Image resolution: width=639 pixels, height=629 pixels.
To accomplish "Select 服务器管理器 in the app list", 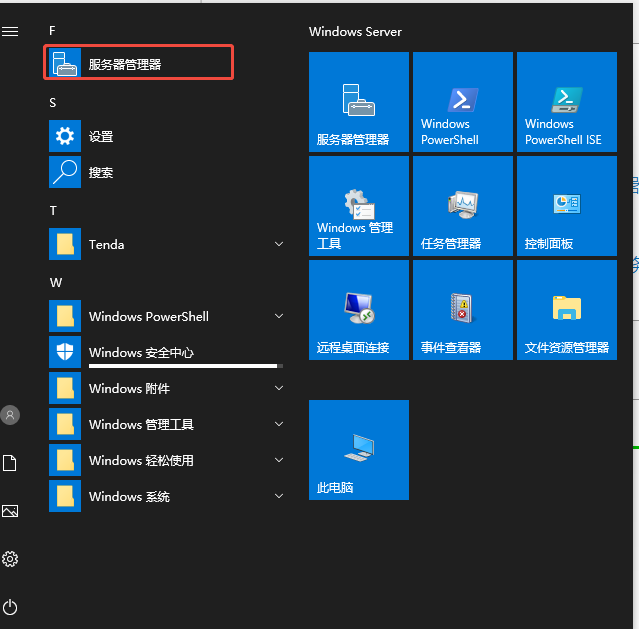I will tap(140, 64).
